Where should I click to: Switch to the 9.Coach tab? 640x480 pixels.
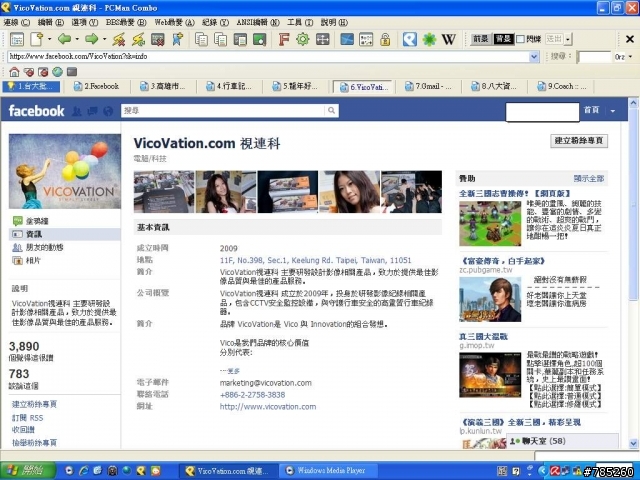pyautogui.click(x=562, y=86)
